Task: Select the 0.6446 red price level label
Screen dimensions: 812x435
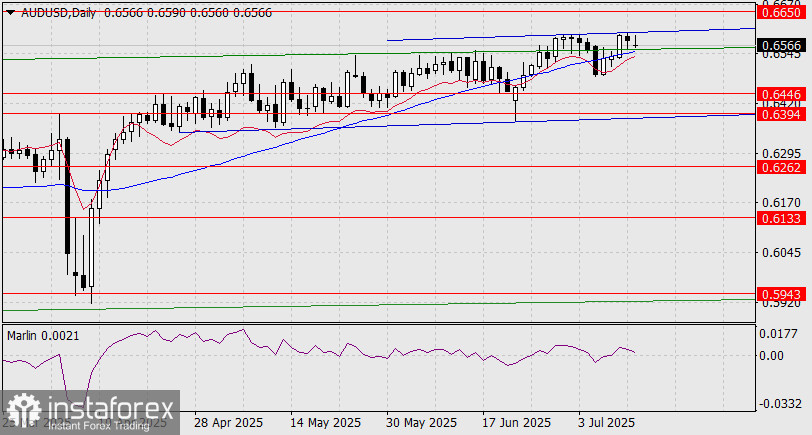Action: (782, 94)
